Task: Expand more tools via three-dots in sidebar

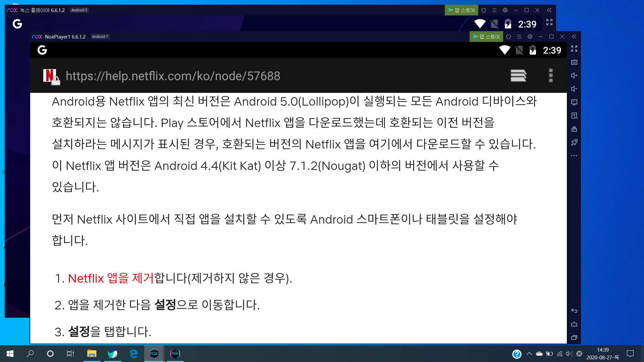Action: click(574, 156)
